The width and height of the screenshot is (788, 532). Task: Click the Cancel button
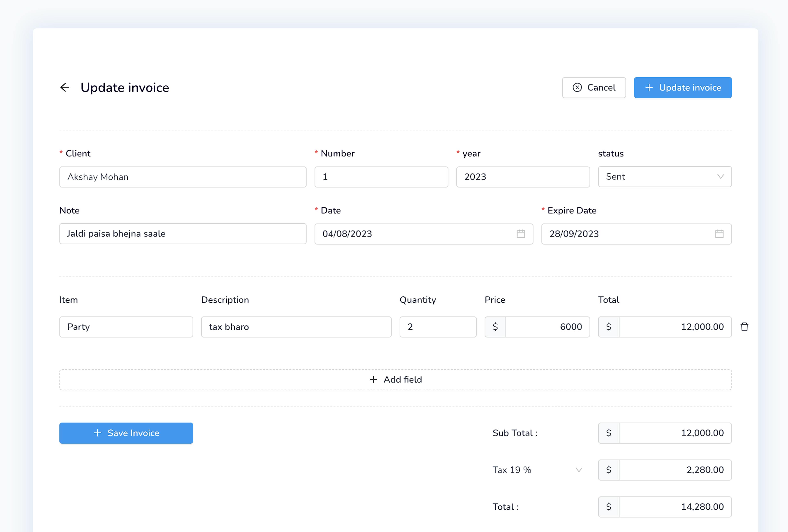[594, 87]
